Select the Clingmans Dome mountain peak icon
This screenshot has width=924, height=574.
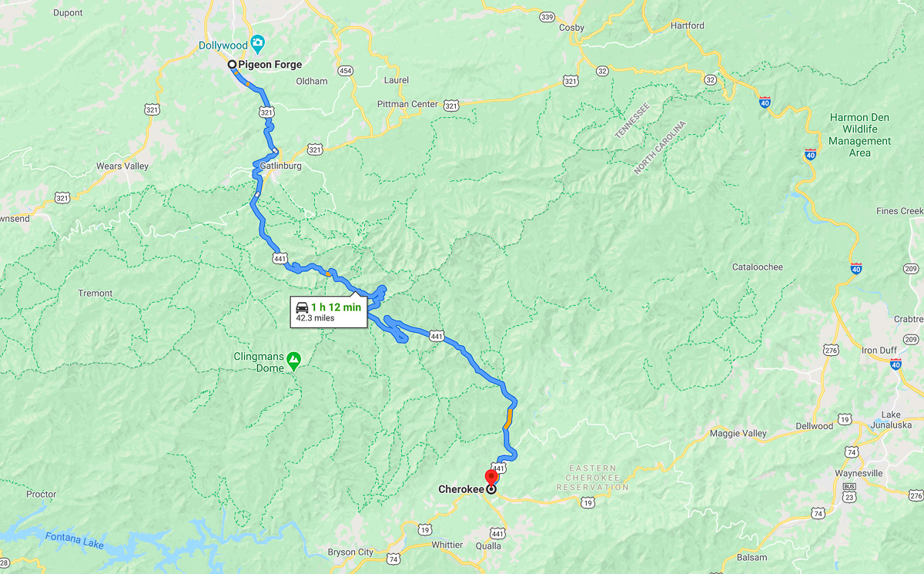point(293,358)
